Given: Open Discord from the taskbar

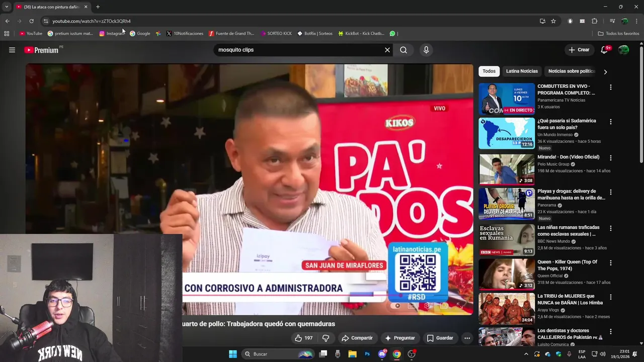Looking at the screenshot, I should pyautogui.click(x=382, y=354).
